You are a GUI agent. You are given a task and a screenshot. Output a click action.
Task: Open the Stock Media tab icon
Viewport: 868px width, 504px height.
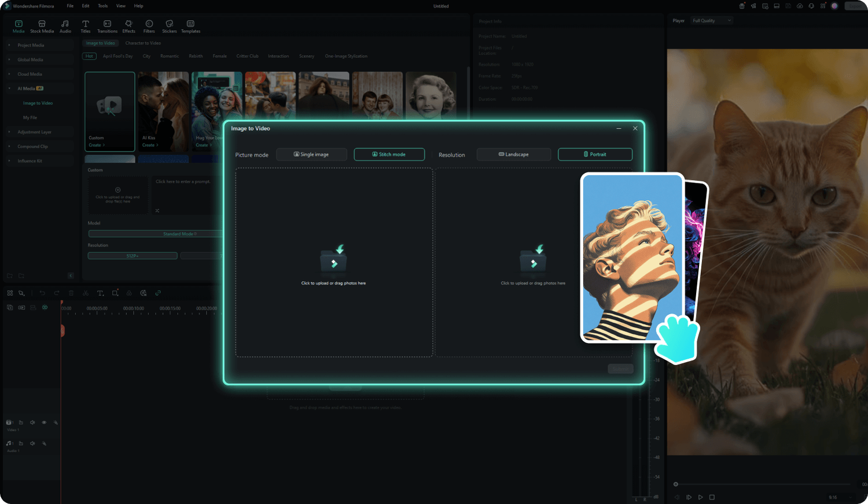coord(42,27)
